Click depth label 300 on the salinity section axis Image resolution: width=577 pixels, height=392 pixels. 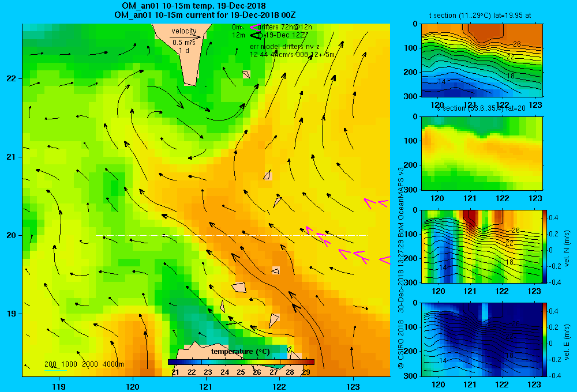click(410, 190)
